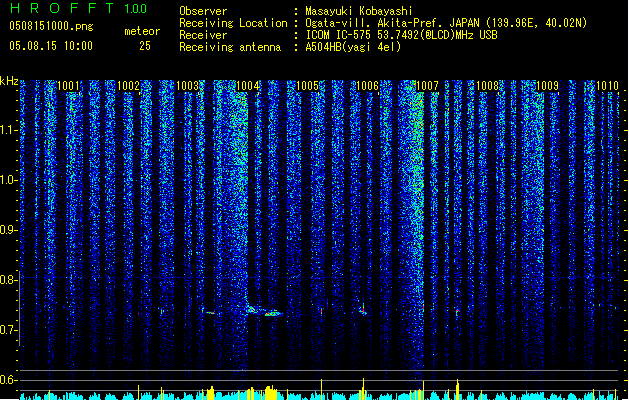Click the Receiving antenna label
Viewport: 629px width, 400px height.
pos(230,47)
